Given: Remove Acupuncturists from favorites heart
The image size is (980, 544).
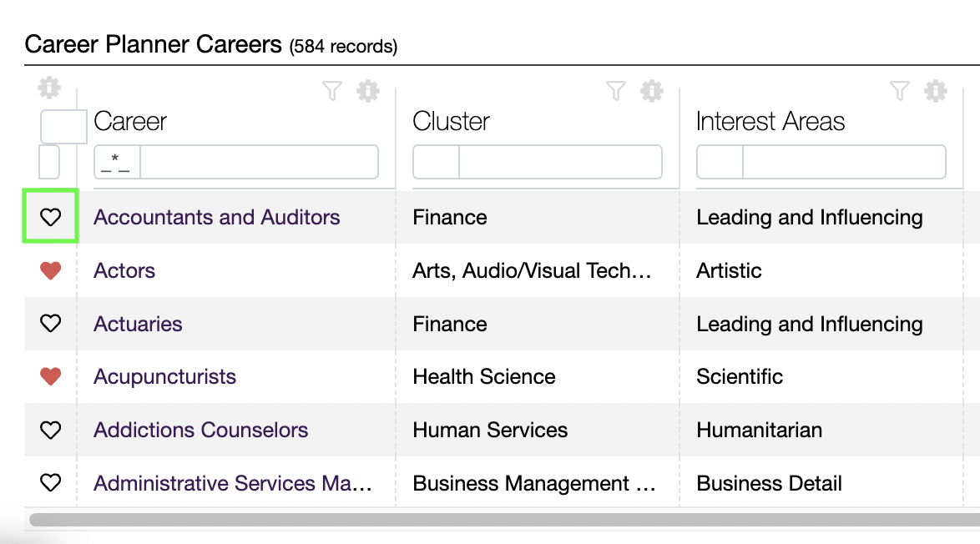Looking at the screenshot, I should [x=51, y=376].
